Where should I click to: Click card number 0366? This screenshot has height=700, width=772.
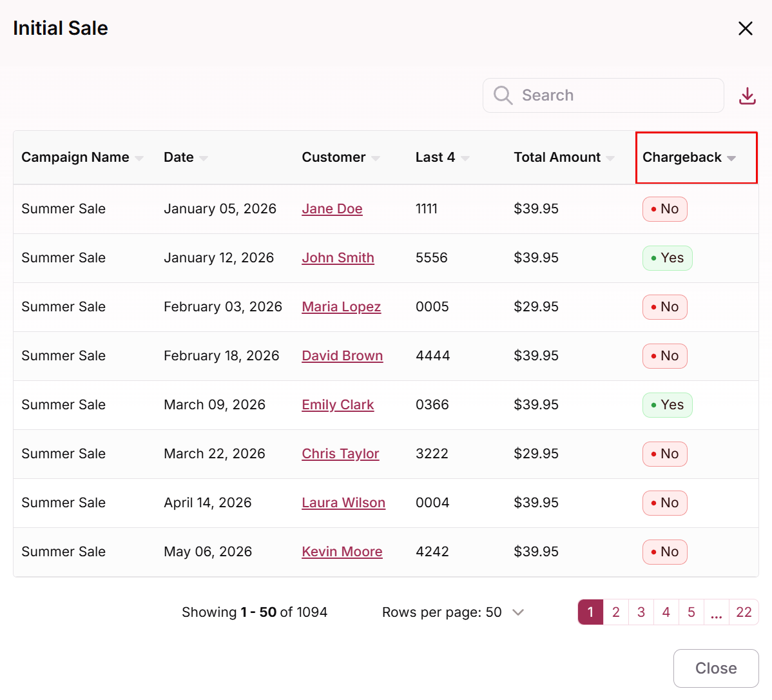[x=432, y=405]
